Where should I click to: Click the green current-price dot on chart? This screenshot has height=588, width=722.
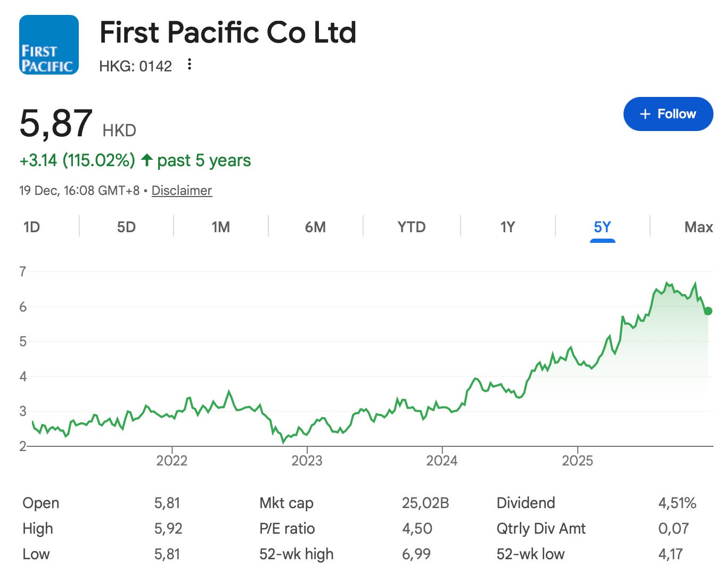pos(708,311)
